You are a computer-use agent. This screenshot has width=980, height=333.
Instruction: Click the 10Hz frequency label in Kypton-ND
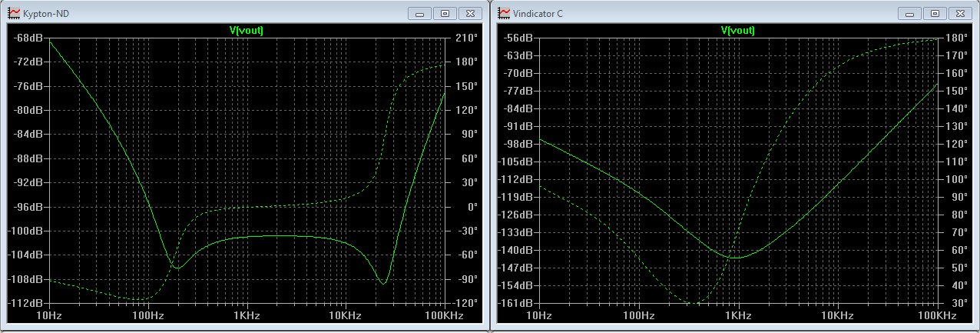tap(49, 317)
